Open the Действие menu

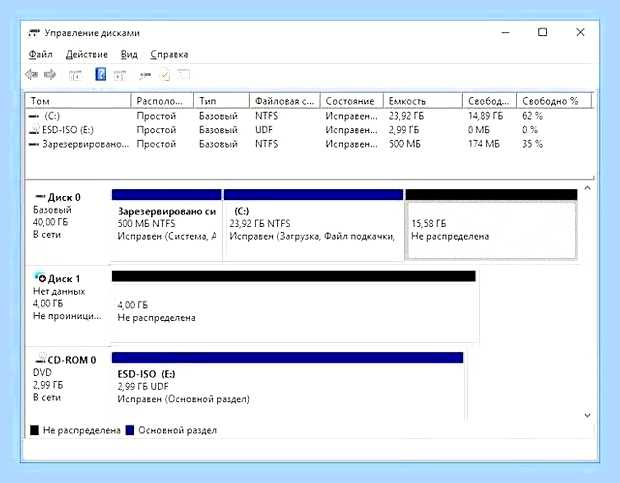tap(87, 55)
